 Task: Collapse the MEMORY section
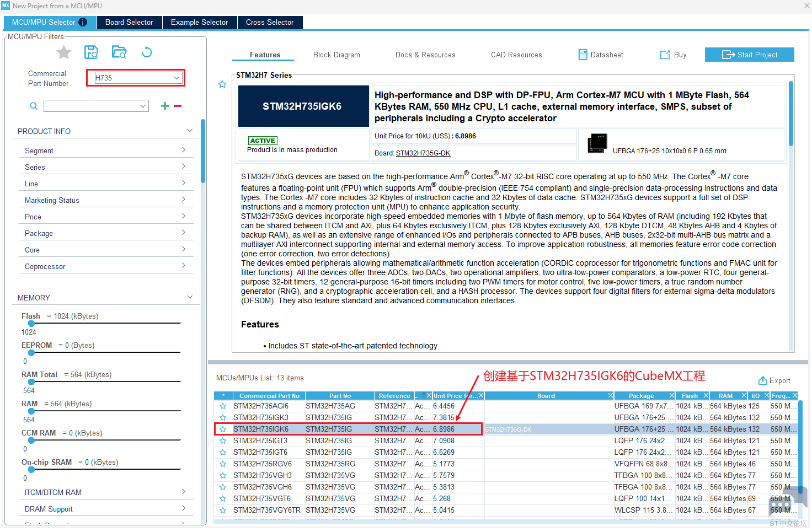click(190, 297)
